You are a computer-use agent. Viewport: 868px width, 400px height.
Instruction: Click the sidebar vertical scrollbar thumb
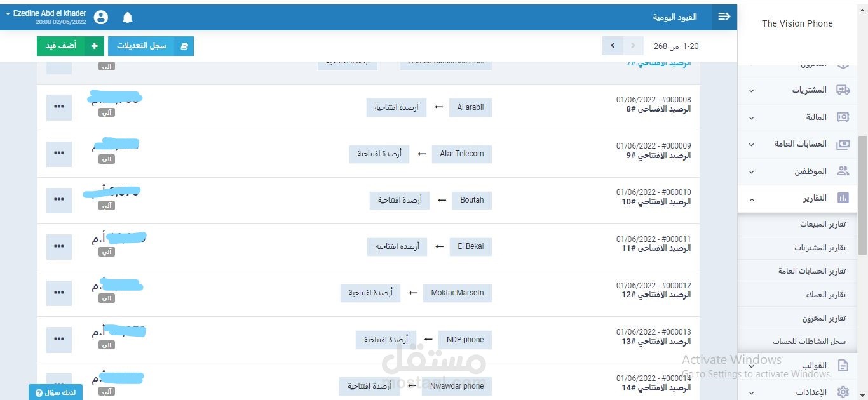coord(862,195)
